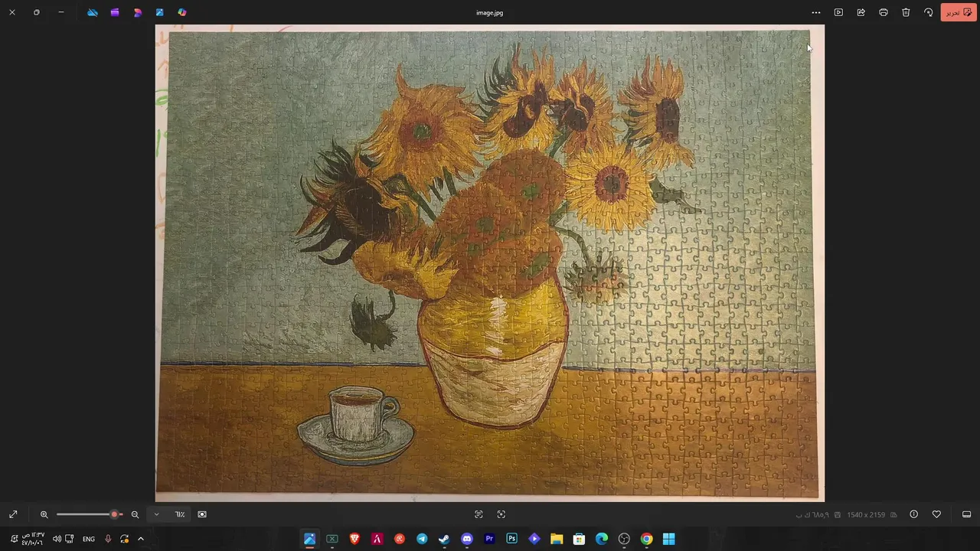Open Discord on the taskbar
Image resolution: width=980 pixels, height=551 pixels.
pos(467,539)
